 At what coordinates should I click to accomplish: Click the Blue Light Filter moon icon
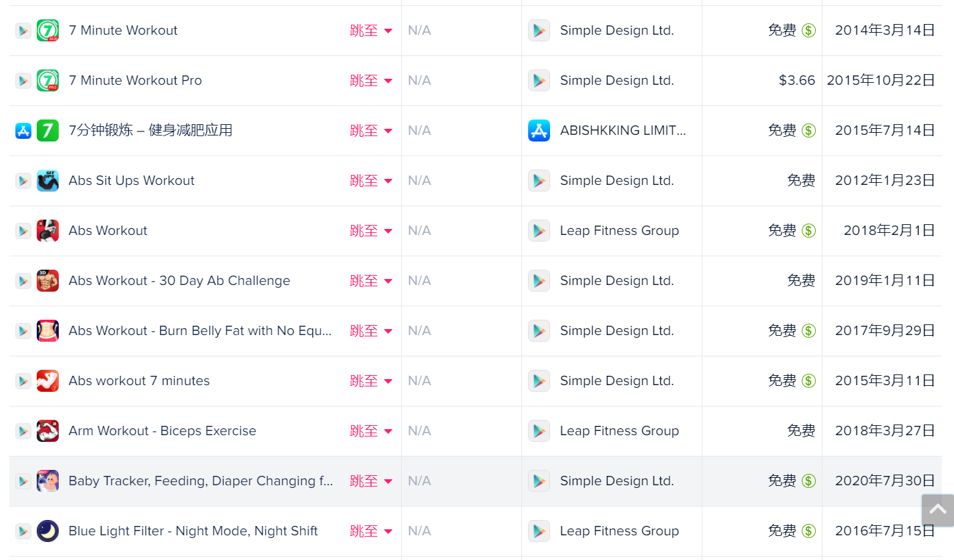click(47, 531)
